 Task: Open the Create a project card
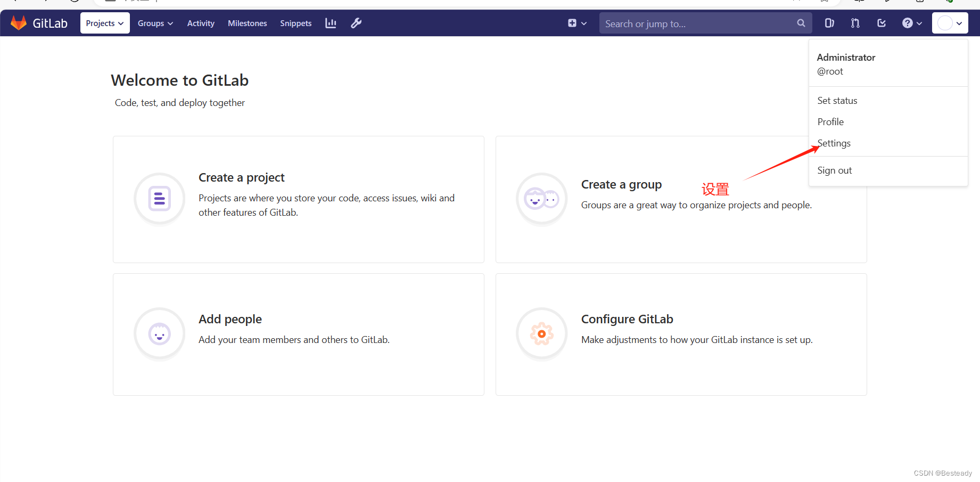[299, 199]
